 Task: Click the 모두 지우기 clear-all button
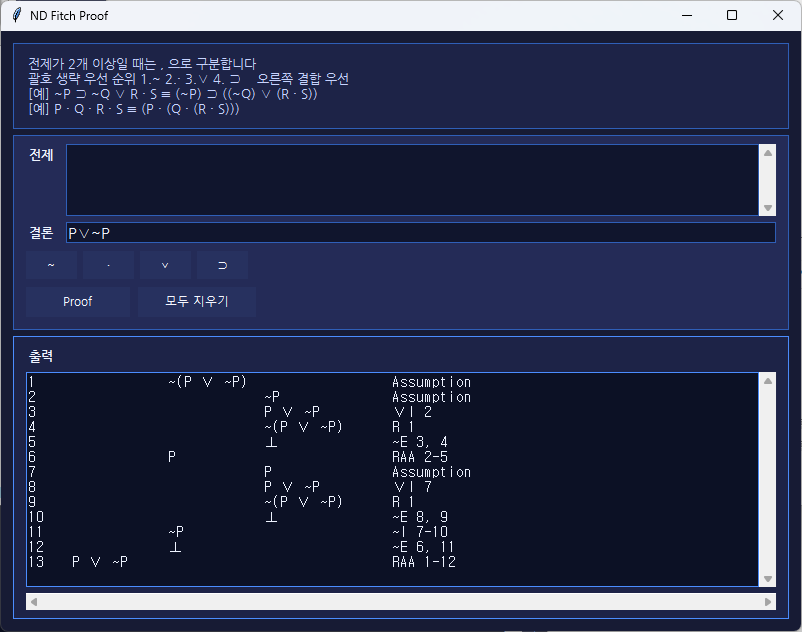point(196,302)
